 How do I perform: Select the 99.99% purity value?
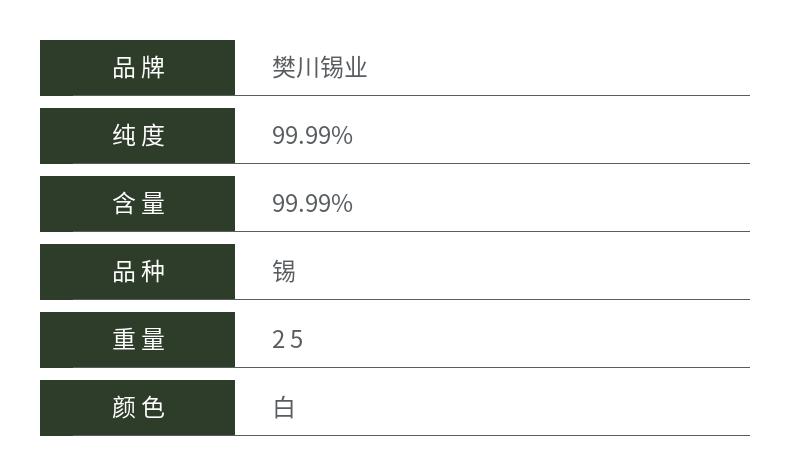pyautogui.click(x=312, y=136)
